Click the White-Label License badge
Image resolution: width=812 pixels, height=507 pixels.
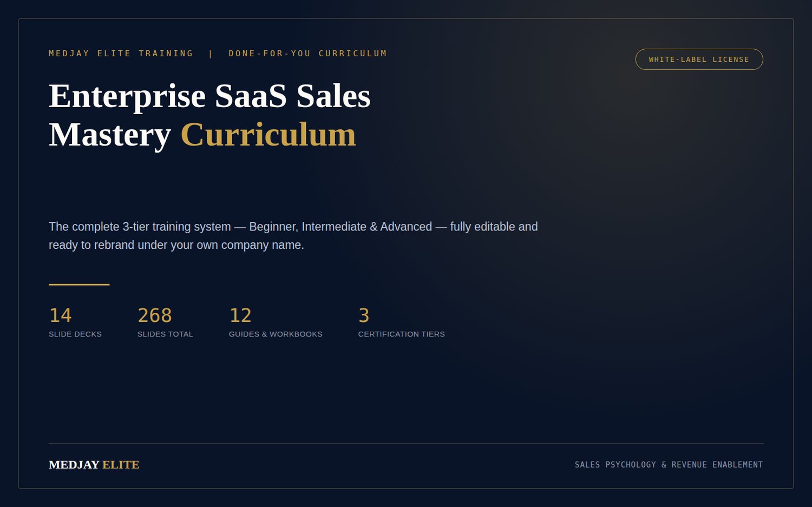click(x=699, y=60)
